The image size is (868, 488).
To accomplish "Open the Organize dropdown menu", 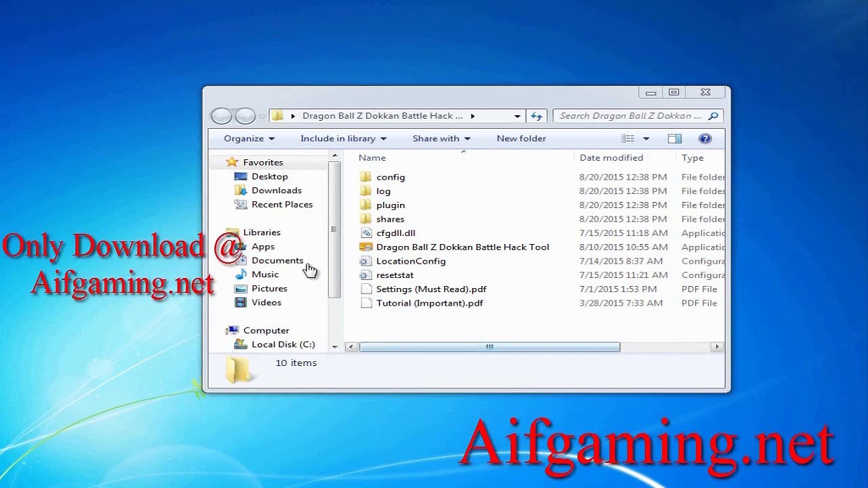I will tap(250, 138).
